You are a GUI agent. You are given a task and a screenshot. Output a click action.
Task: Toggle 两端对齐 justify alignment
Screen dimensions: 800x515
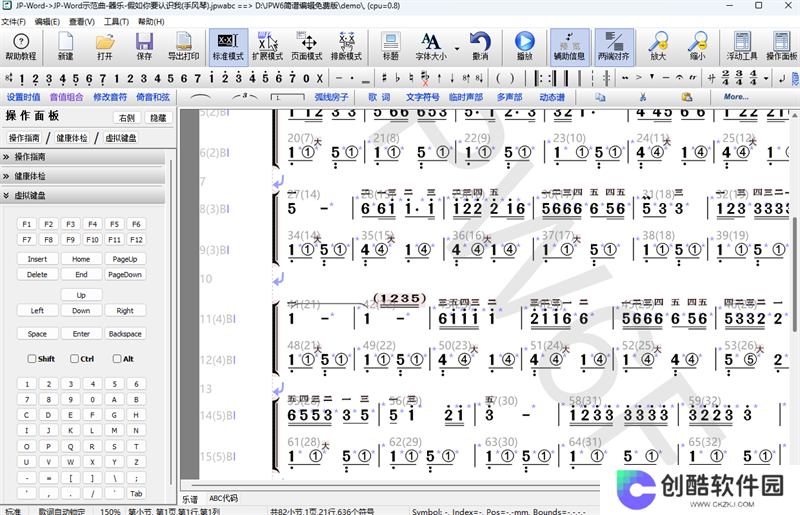[613, 46]
